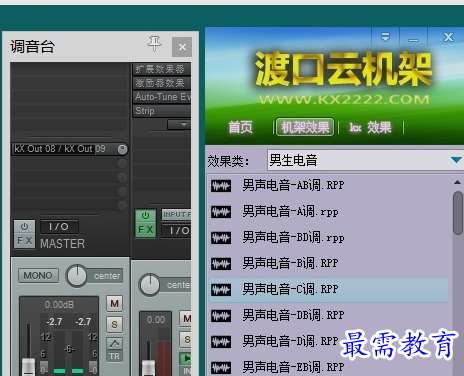Screen dimensions: 464x376
Task: Open the WWW.KX2222.COM link
Action: tap(344, 99)
